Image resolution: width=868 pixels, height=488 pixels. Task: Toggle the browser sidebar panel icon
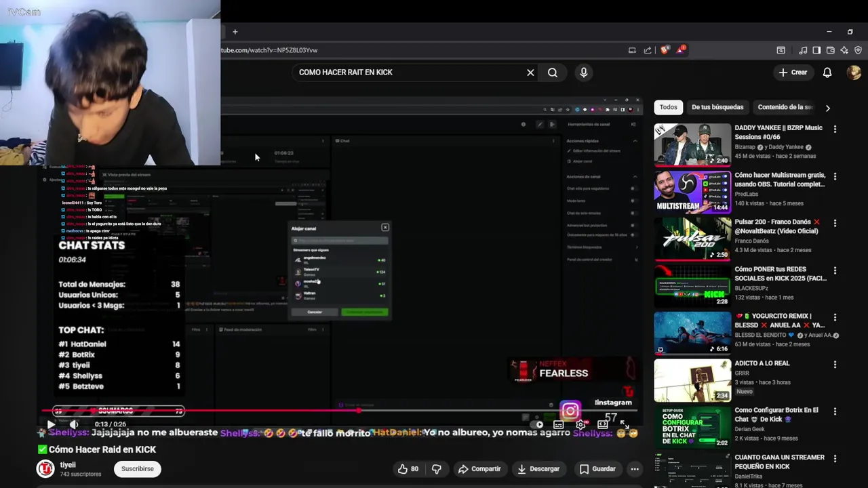(816, 50)
